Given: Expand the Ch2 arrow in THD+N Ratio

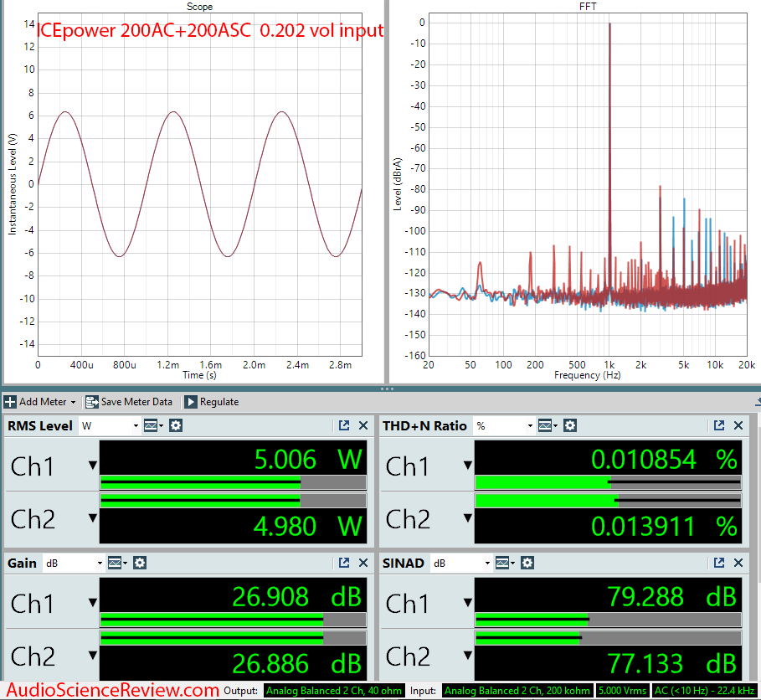Looking at the screenshot, I should coord(468,518).
